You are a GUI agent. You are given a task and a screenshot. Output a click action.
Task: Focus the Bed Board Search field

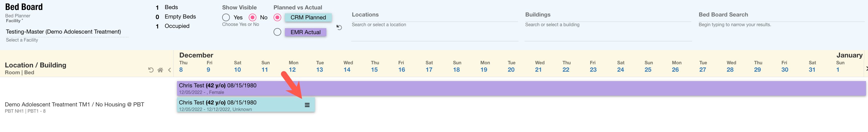[x=781, y=25]
